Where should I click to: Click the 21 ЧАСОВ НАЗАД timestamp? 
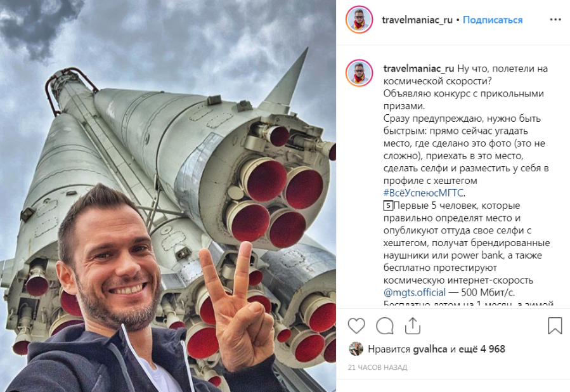[x=377, y=368]
